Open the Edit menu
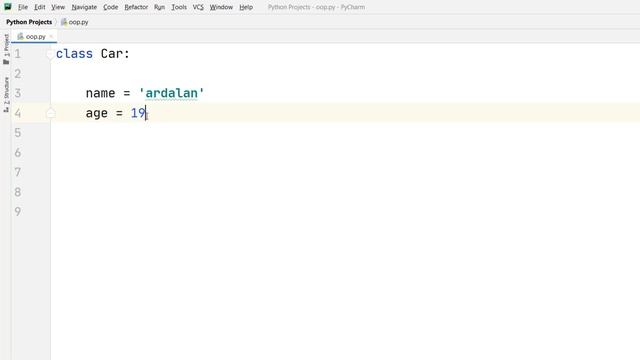The width and height of the screenshot is (640, 360). pyautogui.click(x=40, y=7)
